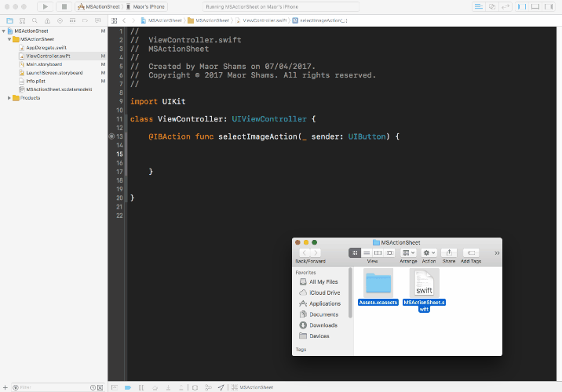Toggle the Debug area visibility
Image resolution: width=562 pixels, height=392 pixels.
click(535, 6)
